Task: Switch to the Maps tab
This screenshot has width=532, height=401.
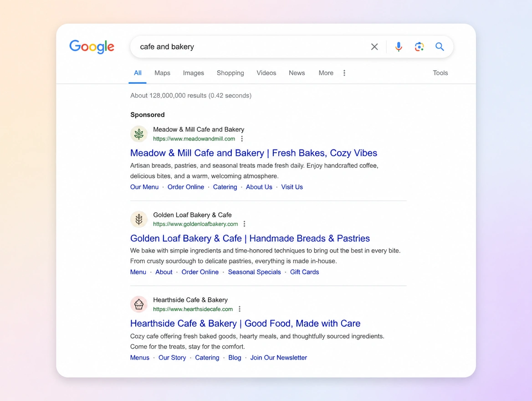Action: coord(162,73)
